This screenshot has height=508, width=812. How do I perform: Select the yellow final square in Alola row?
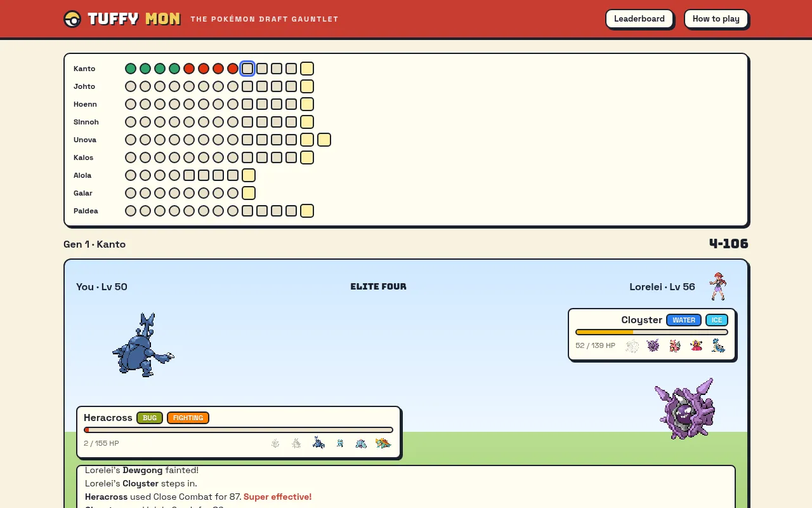click(x=249, y=175)
